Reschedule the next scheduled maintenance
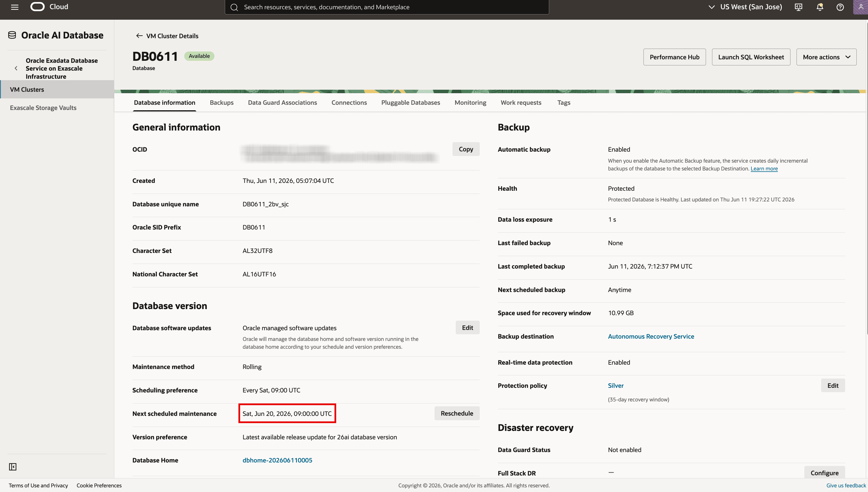This screenshot has width=868, height=492. (x=457, y=413)
